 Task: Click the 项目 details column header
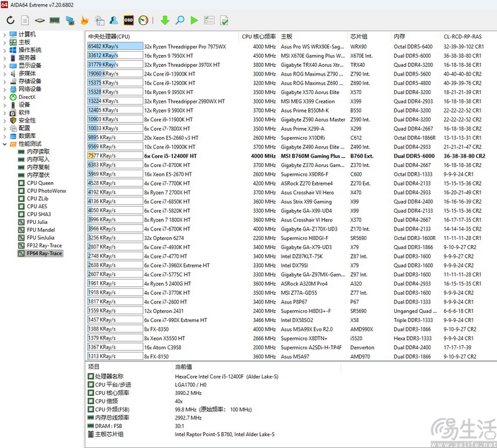click(129, 367)
